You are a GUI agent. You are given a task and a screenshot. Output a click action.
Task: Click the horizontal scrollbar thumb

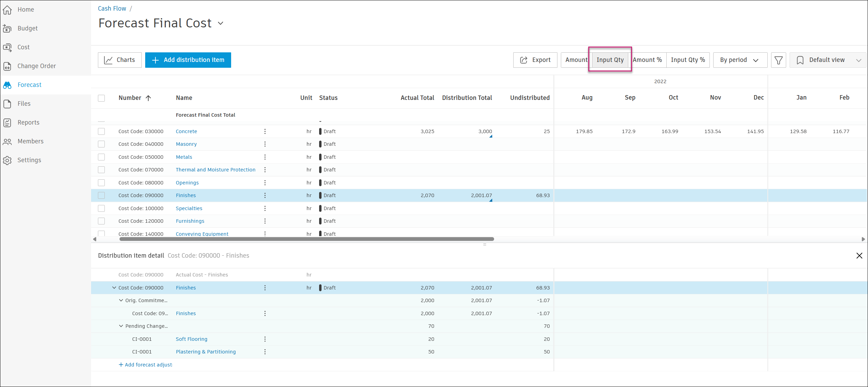pos(306,239)
